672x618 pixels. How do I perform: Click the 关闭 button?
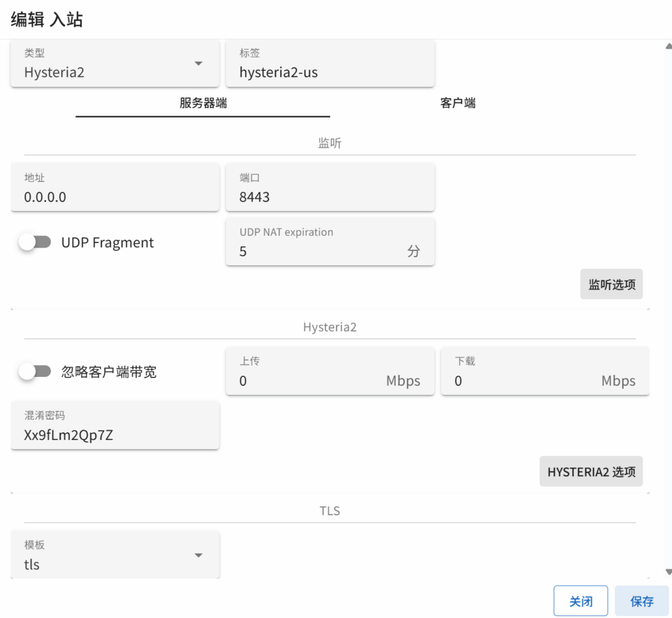[x=580, y=601]
